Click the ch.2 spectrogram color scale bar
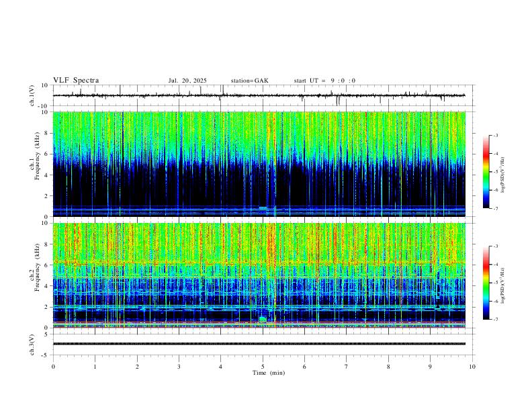Screen dimensions: 532x411 point(486,283)
